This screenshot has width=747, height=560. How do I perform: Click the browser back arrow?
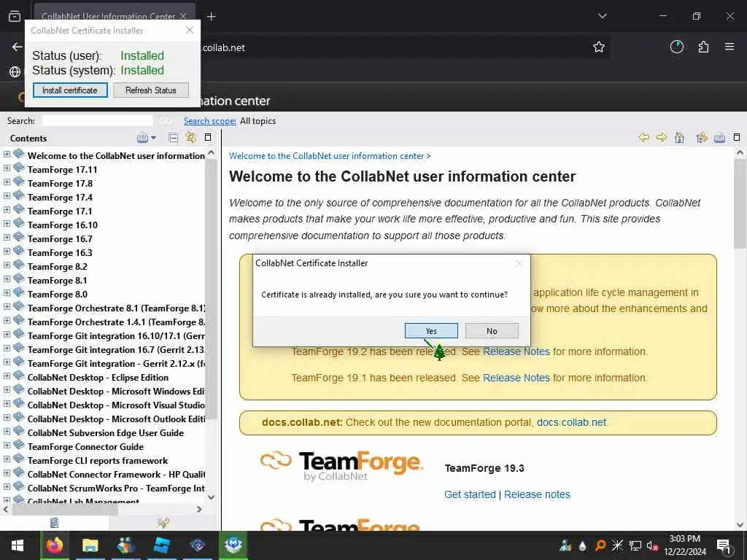(18, 47)
